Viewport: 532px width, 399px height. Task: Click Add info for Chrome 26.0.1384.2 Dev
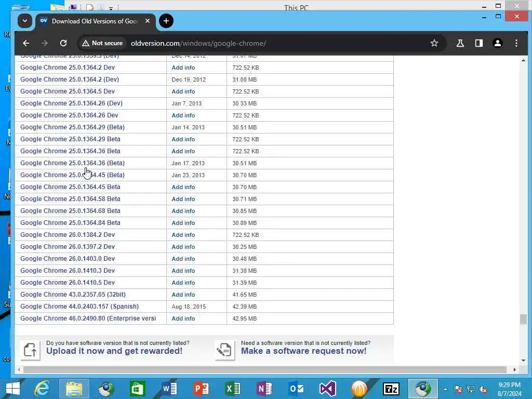(183, 235)
